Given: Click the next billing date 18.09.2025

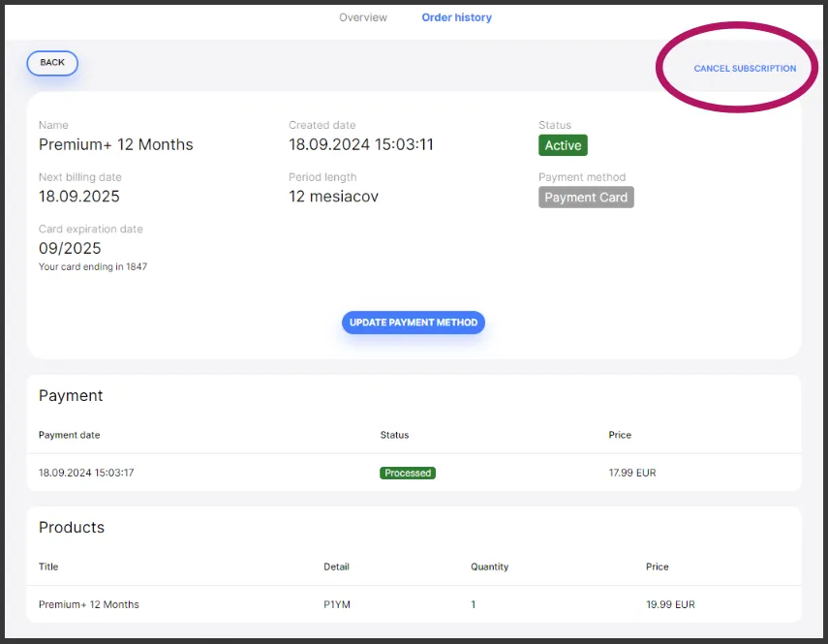Looking at the screenshot, I should click(79, 197).
